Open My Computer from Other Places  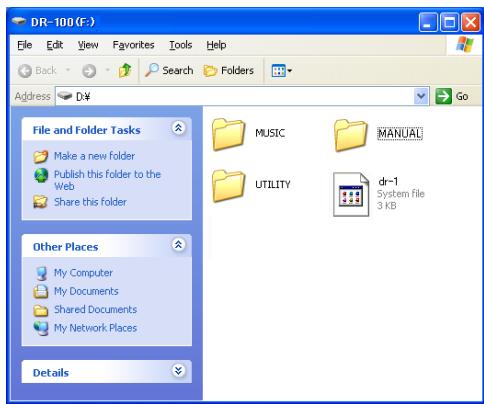pos(83,273)
